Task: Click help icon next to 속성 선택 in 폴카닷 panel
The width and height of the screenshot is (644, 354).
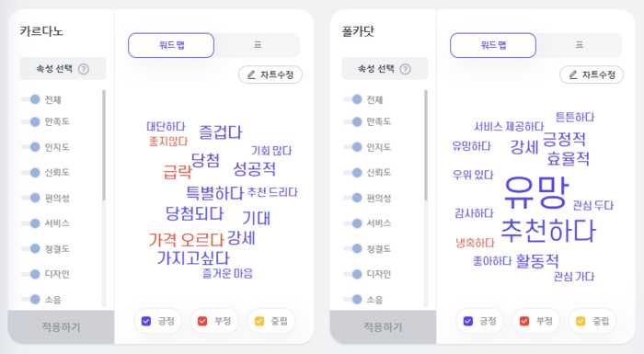Action: pos(406,69)
